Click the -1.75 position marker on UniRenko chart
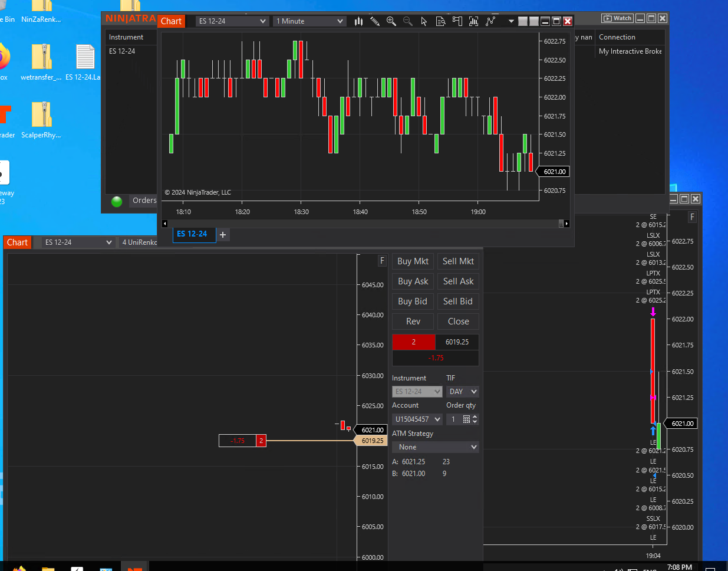 pos(242,441)
